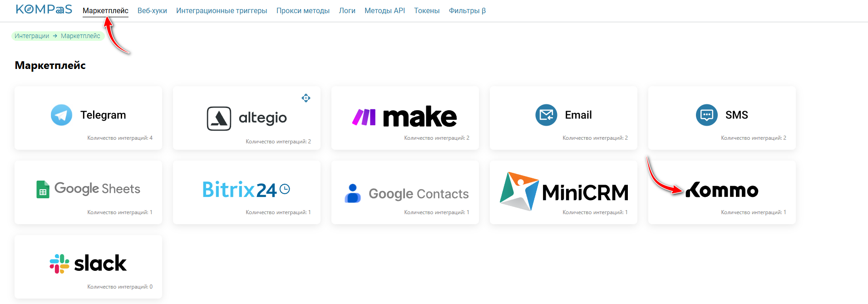Switch to Токены tab
Image resolution: width=868 pixels, height=304 pixels.
[x=427, y=10]
